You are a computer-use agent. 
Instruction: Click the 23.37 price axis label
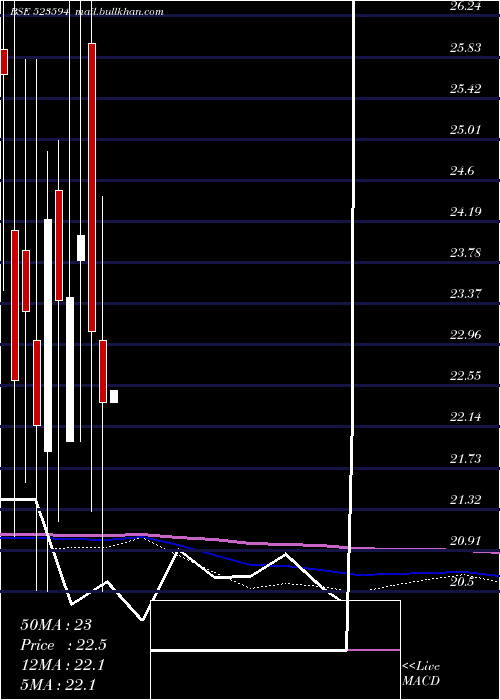point(465,294)
